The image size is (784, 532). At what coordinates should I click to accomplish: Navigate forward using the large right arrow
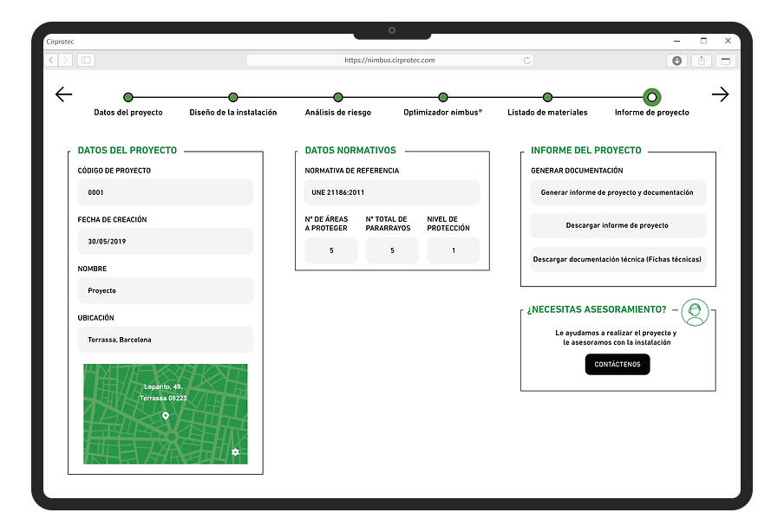coord(722,94)
